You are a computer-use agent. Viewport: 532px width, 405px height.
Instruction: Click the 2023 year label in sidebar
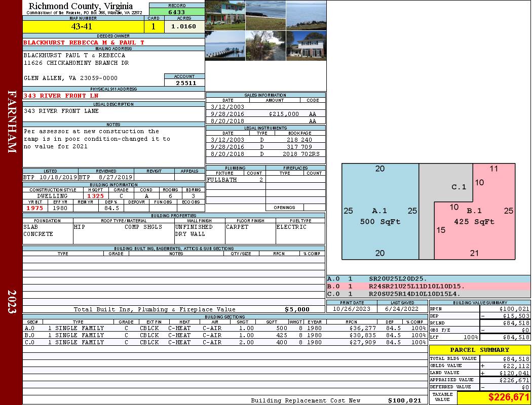tap(12, 302)
